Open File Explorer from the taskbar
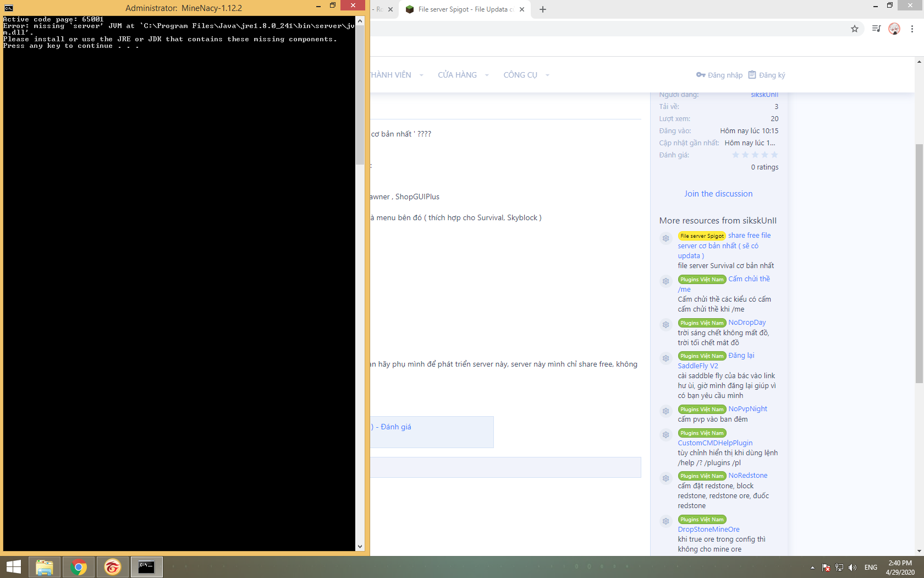 coord(44,567)
